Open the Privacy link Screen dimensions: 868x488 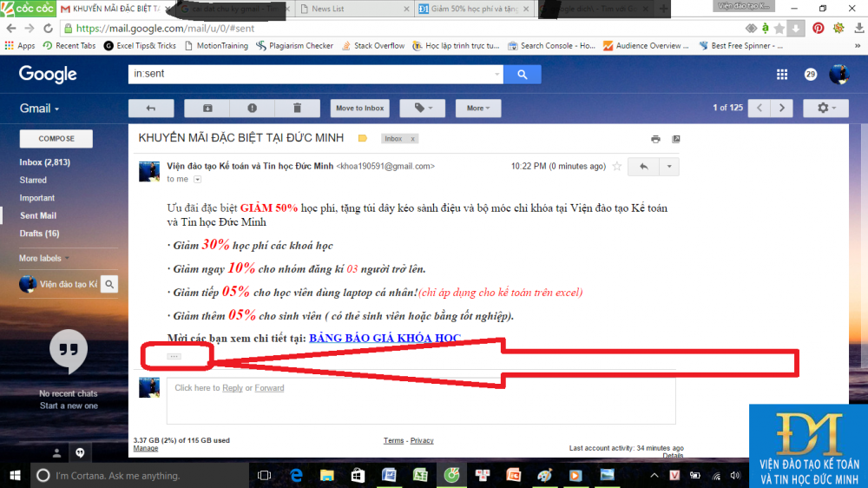(422, 440)
